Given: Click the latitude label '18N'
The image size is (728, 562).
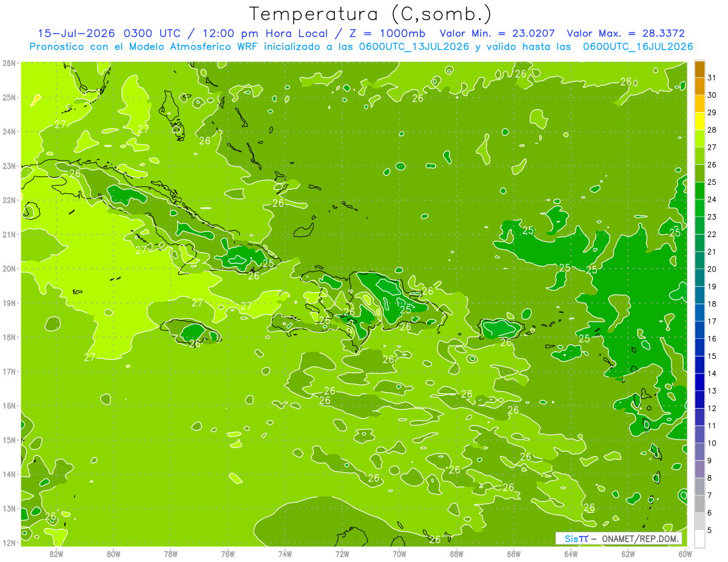Looking at the screenshot, I should [x=9, y=337].
